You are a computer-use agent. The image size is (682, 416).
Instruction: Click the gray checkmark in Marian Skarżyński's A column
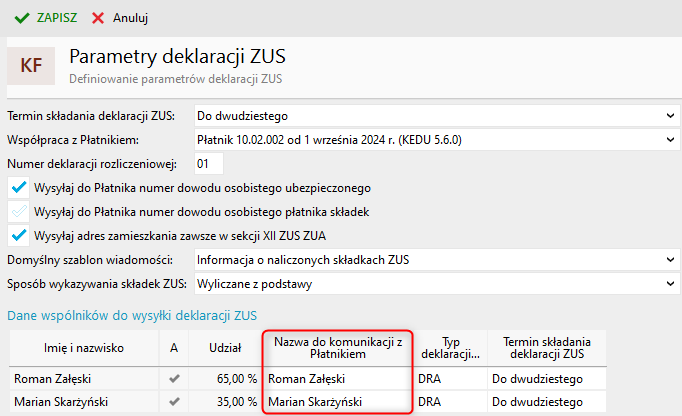(174, 402)
